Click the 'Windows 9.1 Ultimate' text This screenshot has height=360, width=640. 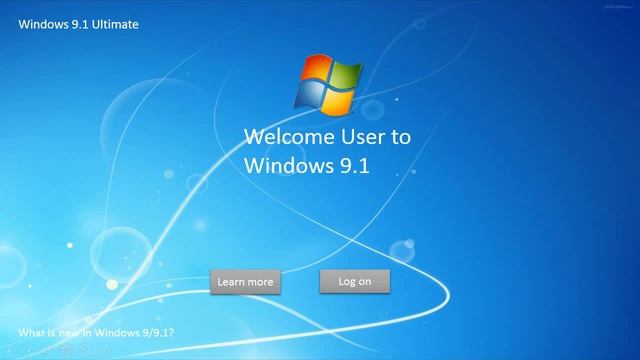coord(78,24)
